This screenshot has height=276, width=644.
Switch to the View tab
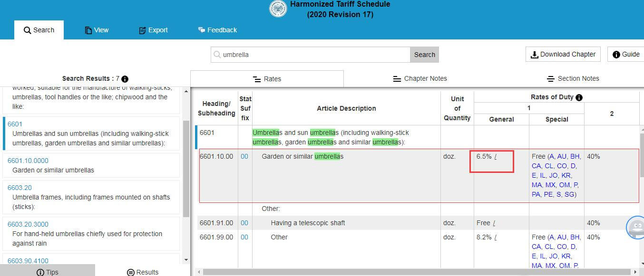(97, 30)
